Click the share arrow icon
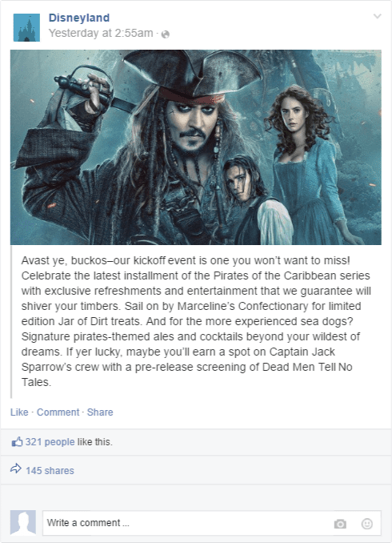This screenshot has height=543, width=392. (16, 469)
